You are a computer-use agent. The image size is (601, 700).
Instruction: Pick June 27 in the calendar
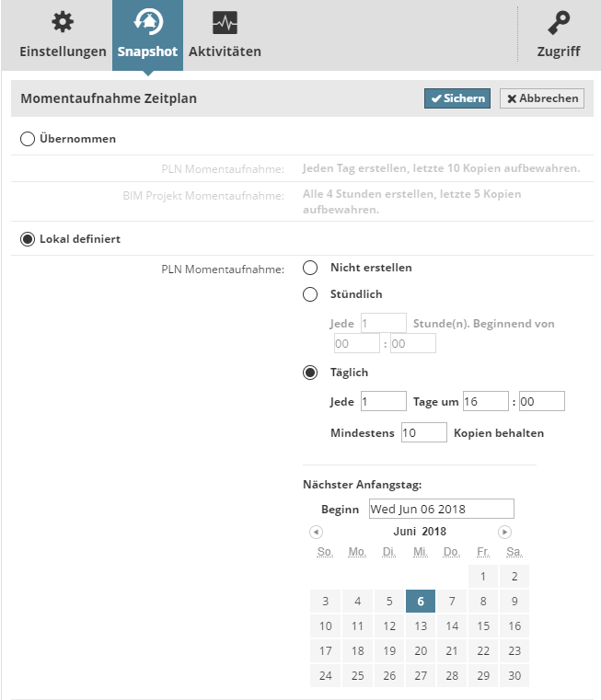click(421, 676)
